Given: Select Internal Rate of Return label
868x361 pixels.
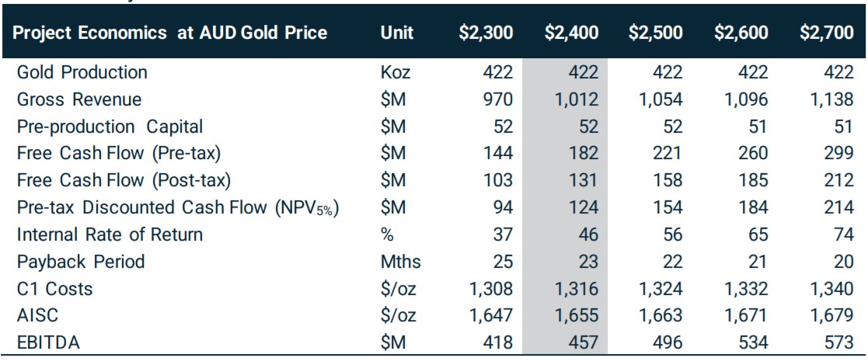Looking at the screenshot, I should point(110,234).
